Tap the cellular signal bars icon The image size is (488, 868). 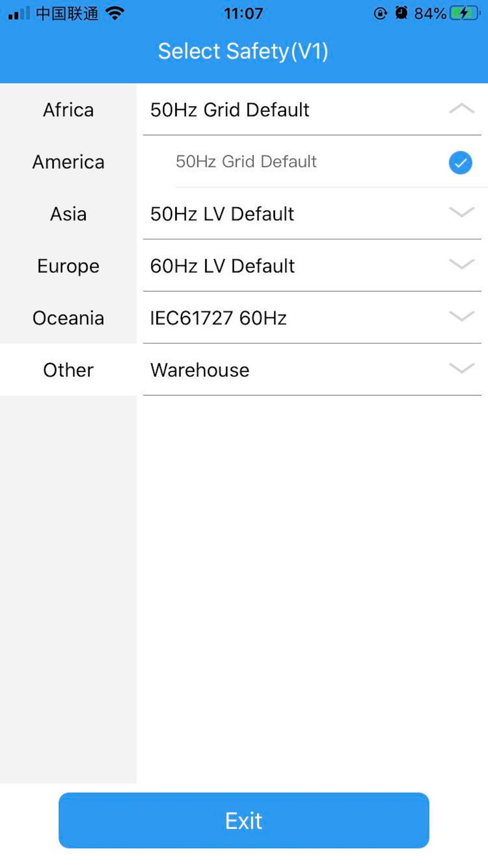point(19,13)
